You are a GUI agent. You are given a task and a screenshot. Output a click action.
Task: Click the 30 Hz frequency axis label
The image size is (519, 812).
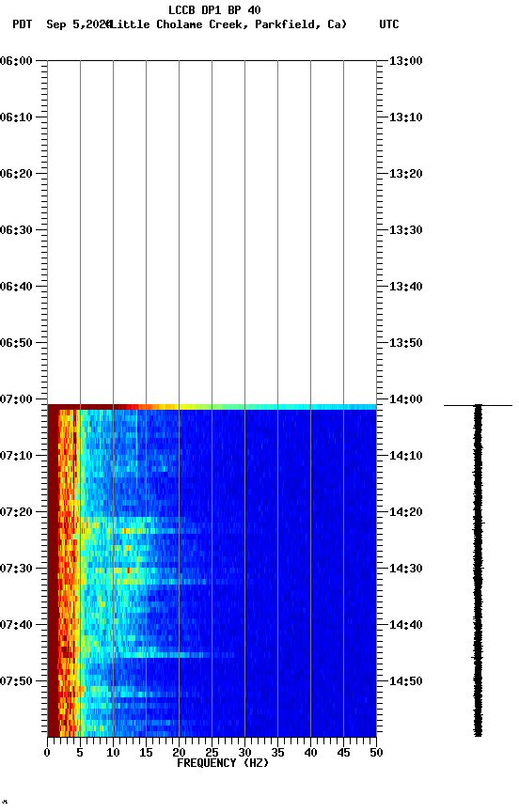(x=245, y=753)
